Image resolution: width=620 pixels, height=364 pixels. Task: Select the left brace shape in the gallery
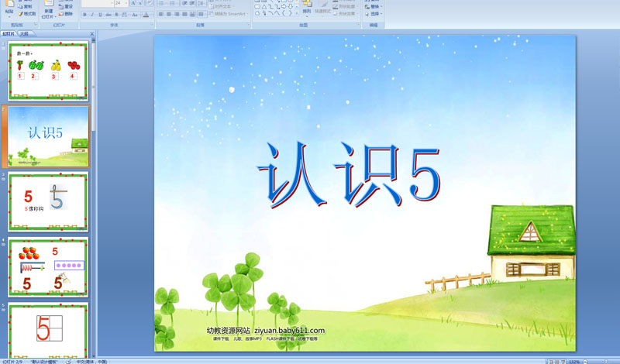point(284,13)
